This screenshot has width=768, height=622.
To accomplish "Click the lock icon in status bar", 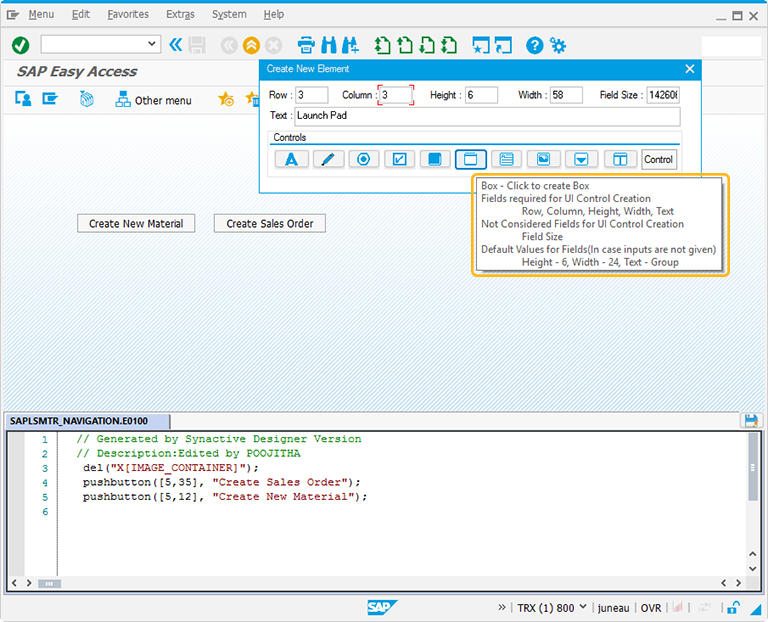I will tap(733, 608).
